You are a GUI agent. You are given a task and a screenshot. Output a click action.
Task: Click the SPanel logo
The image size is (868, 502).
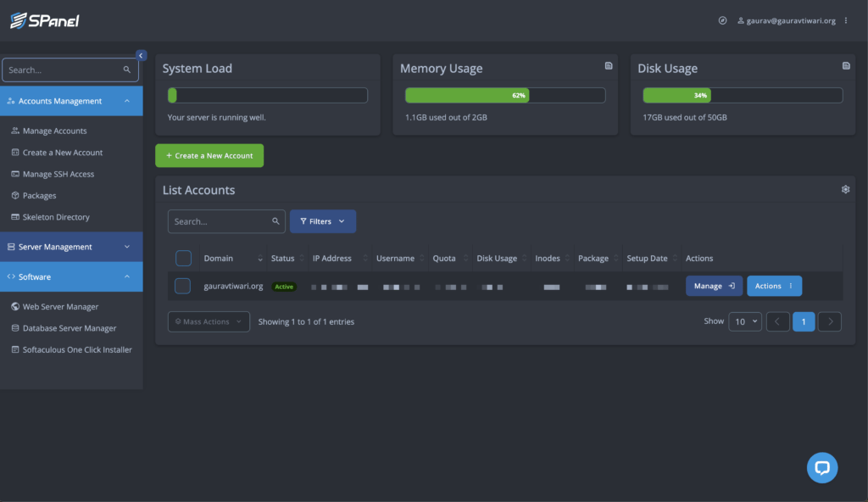(44, 20)
